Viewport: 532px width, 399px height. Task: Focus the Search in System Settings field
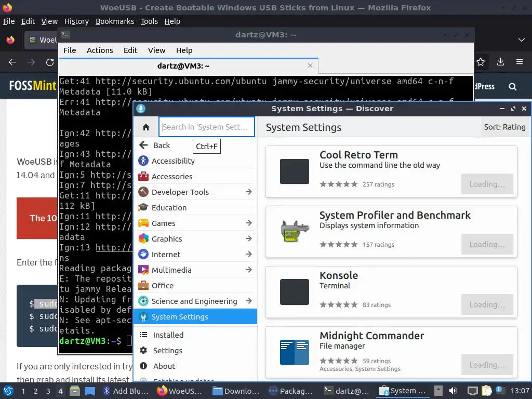coord(207,127)
